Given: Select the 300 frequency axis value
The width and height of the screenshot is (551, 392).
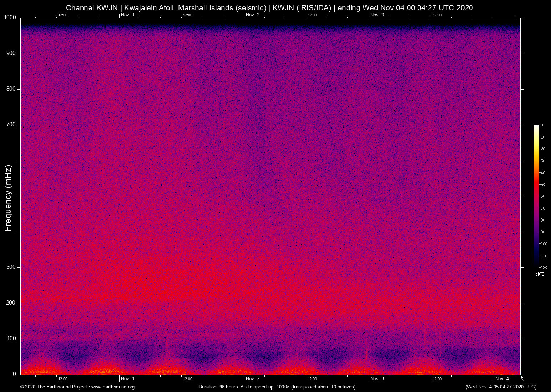Looking at the screenshot, I should (x=11, y=267).
